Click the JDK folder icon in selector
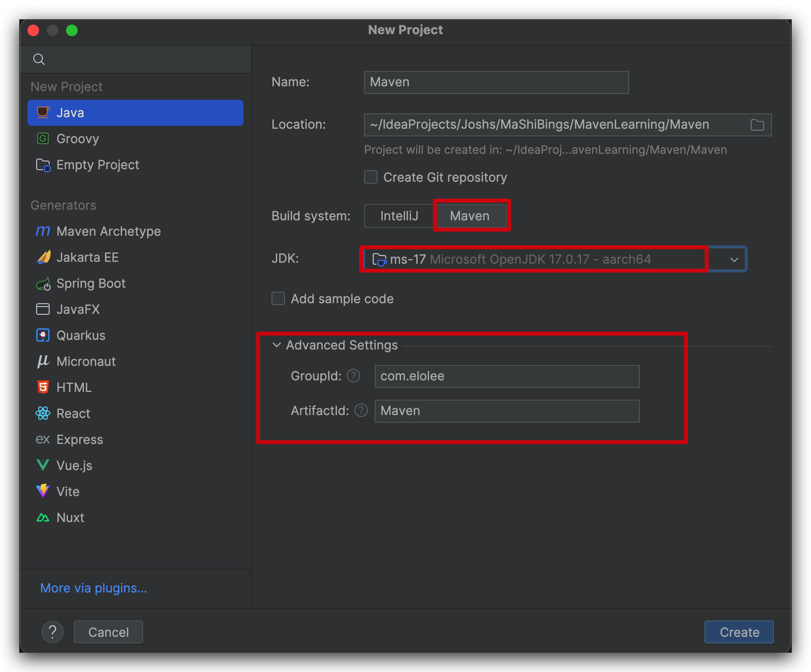This screenshot has width=811, height=672. click(379, 259)
